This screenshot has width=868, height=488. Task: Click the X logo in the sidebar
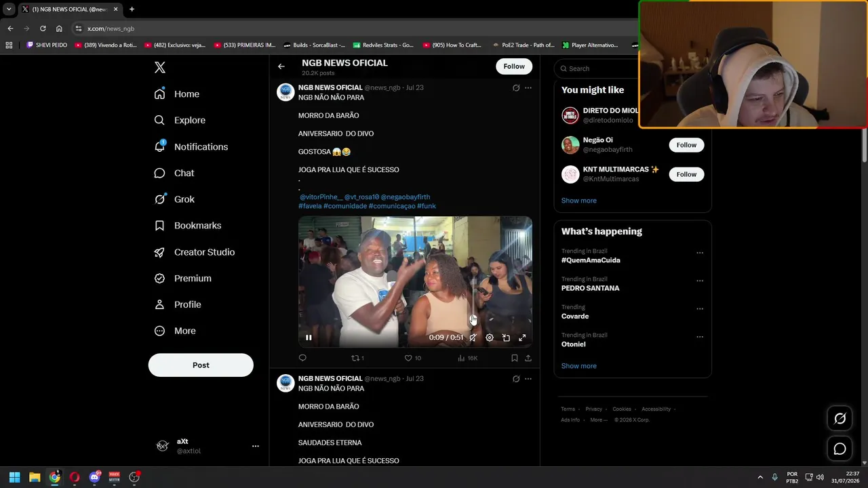click(160, 67)
